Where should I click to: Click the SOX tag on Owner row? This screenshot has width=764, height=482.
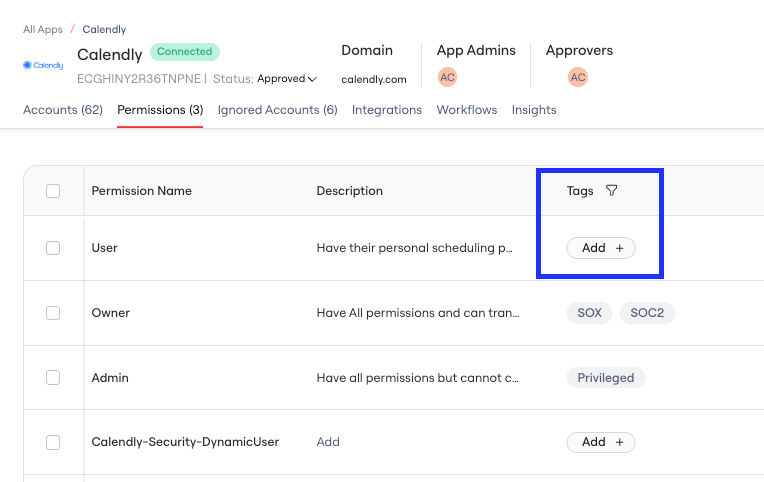click(589, 313)
